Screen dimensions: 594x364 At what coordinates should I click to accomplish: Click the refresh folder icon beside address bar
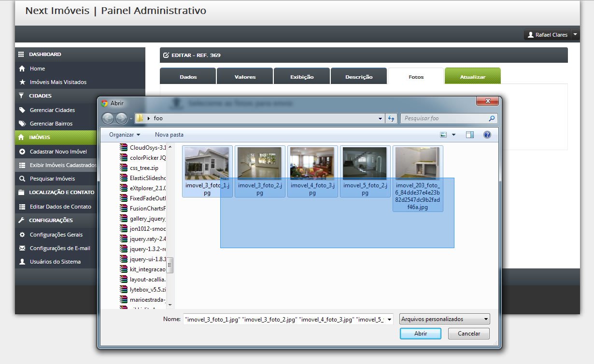coord(392,118)
